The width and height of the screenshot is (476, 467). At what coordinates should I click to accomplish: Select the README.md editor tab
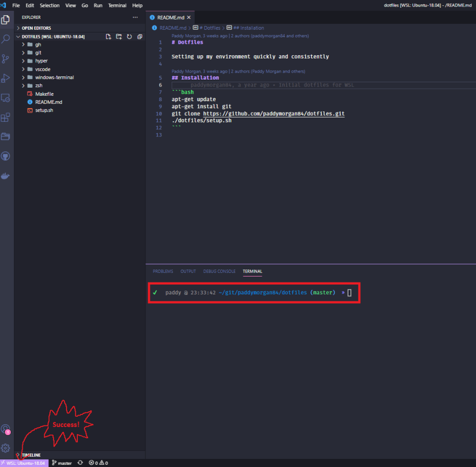pyautogui.click(x=170, y=18)
